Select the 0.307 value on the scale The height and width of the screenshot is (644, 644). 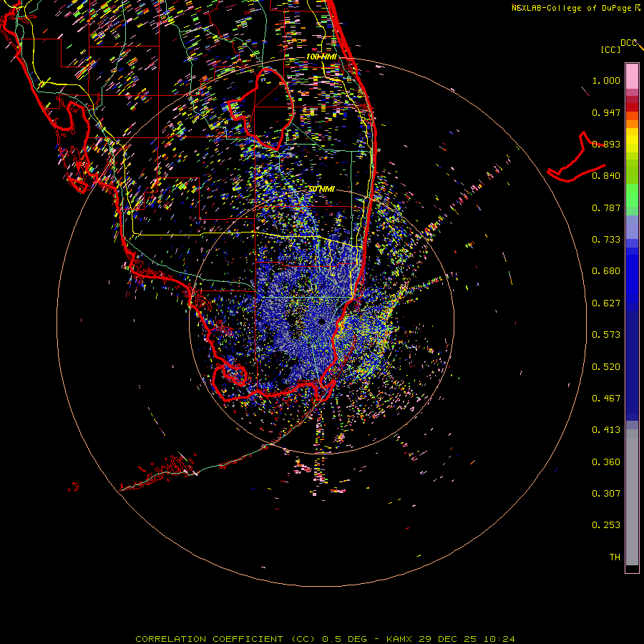click(606, 494)
